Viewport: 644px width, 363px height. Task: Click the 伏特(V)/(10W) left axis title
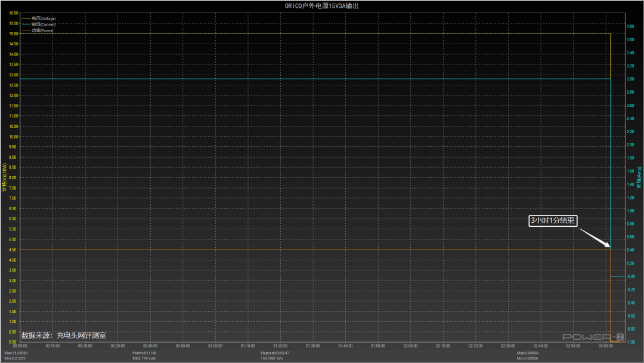5,177
